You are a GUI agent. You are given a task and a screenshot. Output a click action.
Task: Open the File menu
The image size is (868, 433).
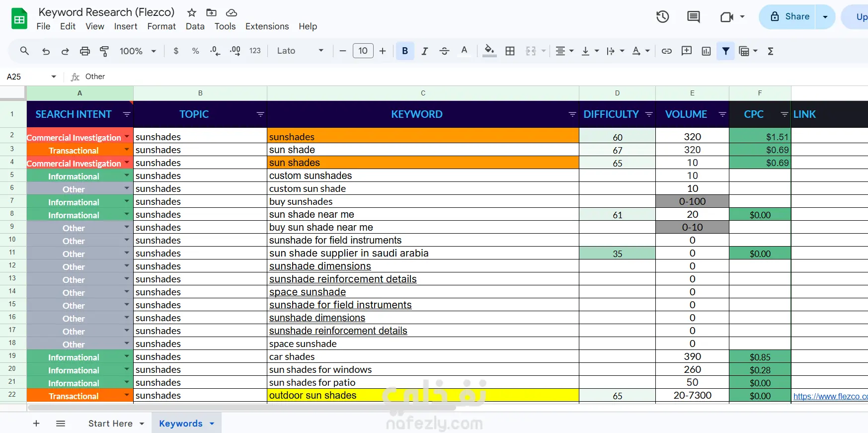43,26
